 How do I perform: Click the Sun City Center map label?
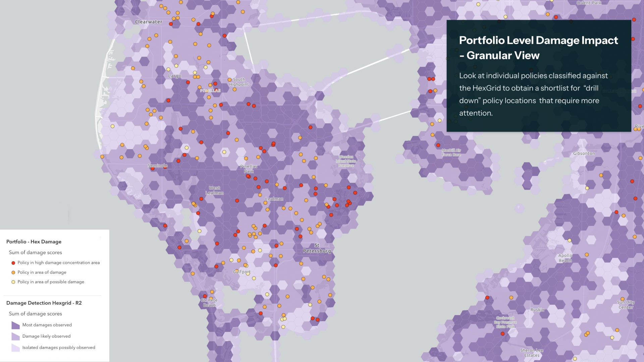[626, 305]
